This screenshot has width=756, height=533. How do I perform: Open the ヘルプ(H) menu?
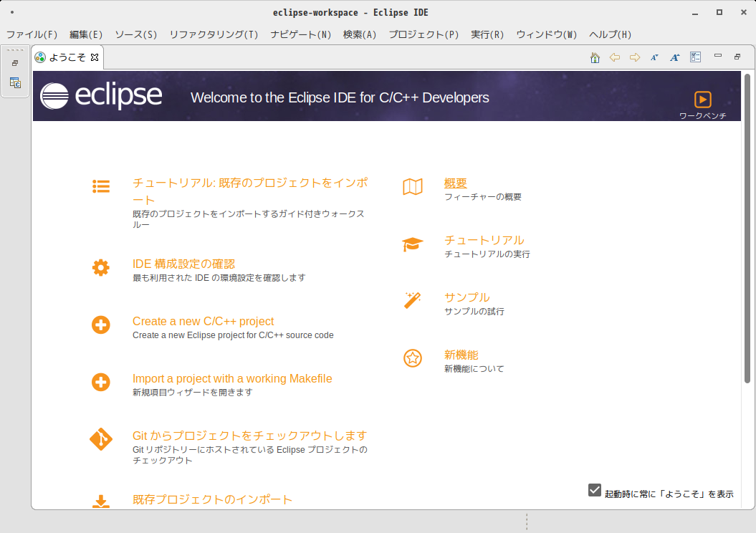(x=611, y=34)
